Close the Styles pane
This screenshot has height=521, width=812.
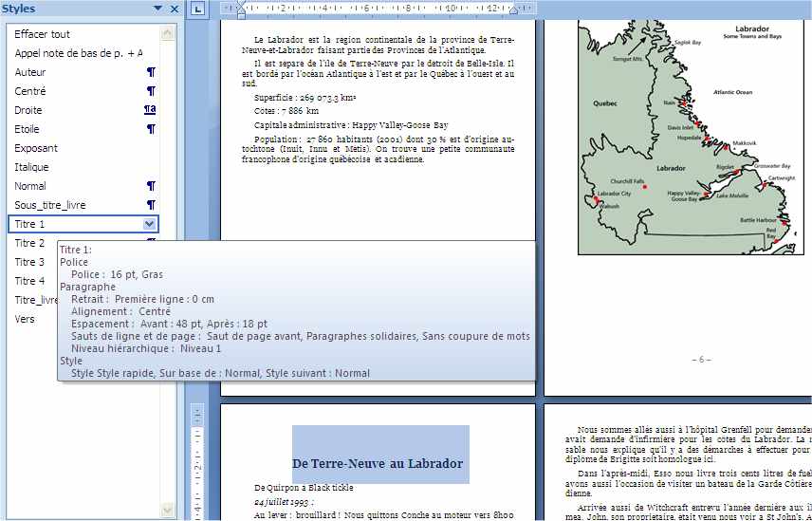[x=175, y=9]
